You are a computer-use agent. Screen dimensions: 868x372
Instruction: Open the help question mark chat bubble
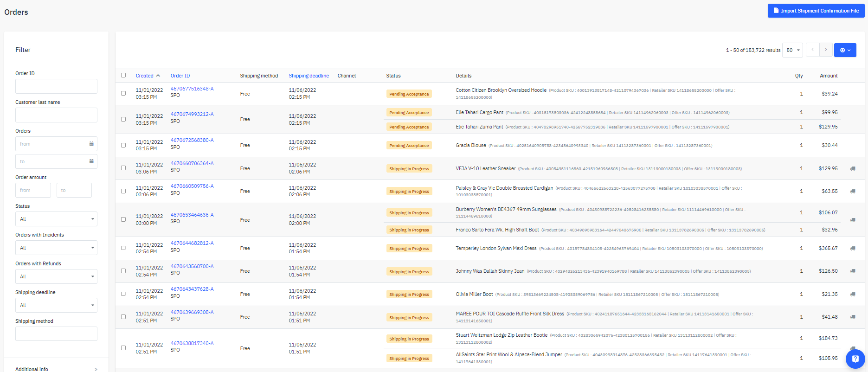tap(855, 359)
